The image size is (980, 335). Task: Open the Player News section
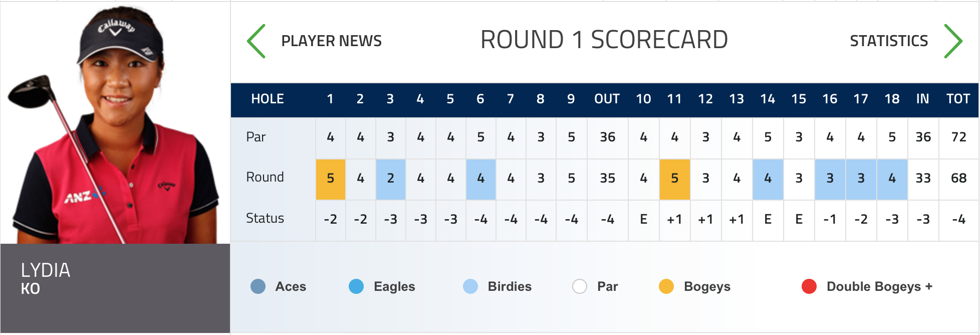[x=331, y=41]
